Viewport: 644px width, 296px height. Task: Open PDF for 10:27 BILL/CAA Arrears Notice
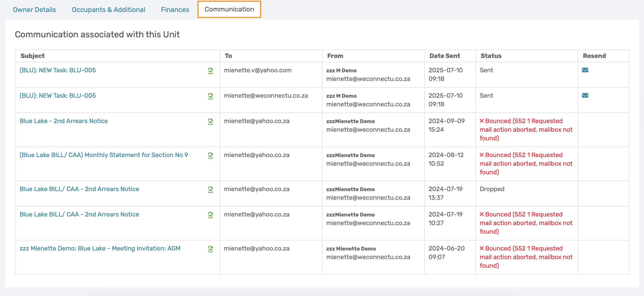[211, 215]
